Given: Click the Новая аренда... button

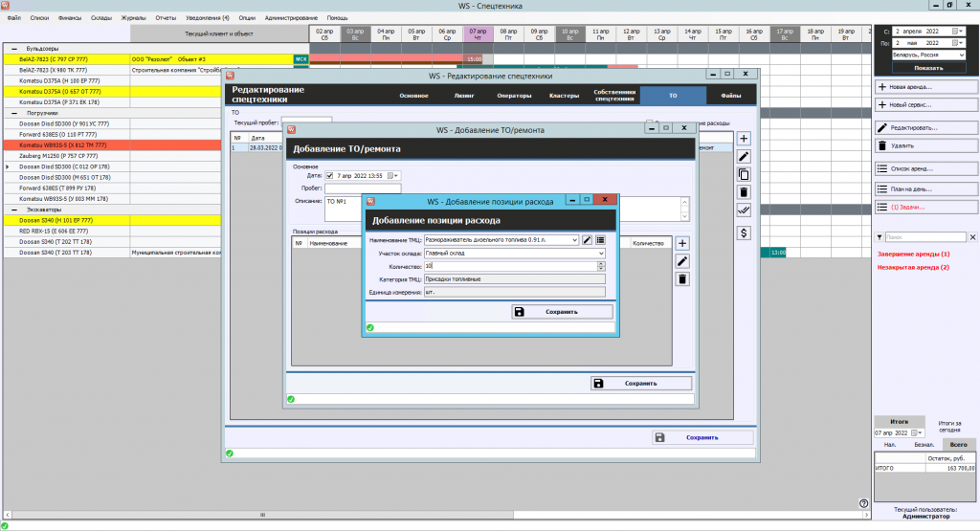Looking at the screenshot, I should pos(926,87).
